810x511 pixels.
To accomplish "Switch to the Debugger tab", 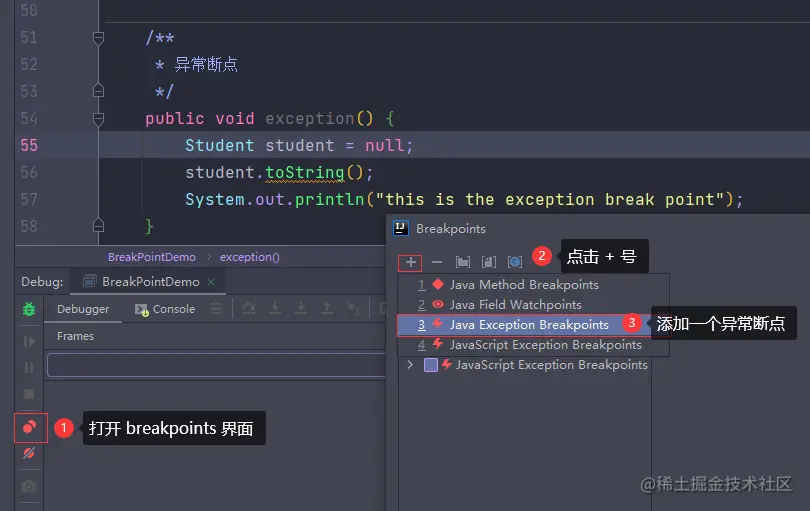I will (83, 309).
